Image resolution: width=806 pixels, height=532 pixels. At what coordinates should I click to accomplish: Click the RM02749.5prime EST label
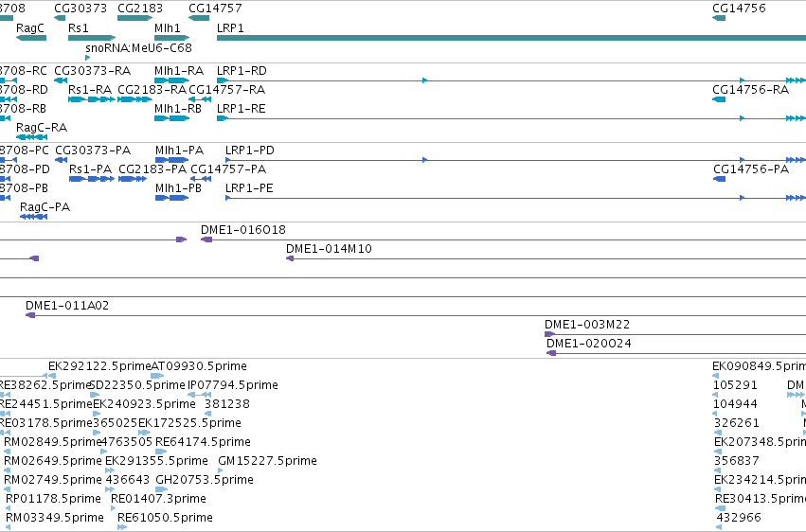52,480
